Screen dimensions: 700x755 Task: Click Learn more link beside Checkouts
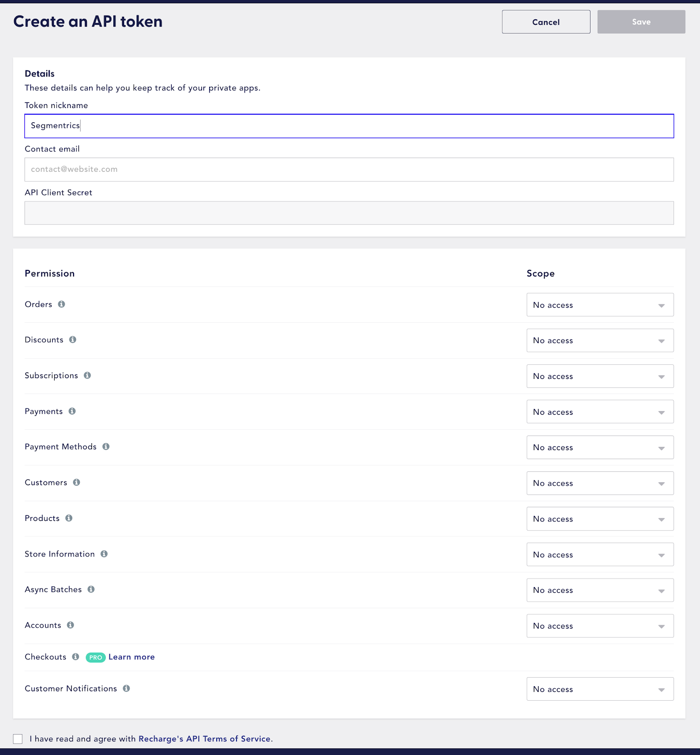click(132, 657)
